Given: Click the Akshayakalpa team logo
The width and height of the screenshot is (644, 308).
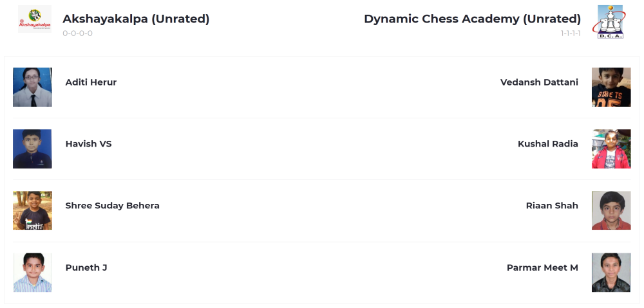Looking at the screenshot, I should pos(34,19).
